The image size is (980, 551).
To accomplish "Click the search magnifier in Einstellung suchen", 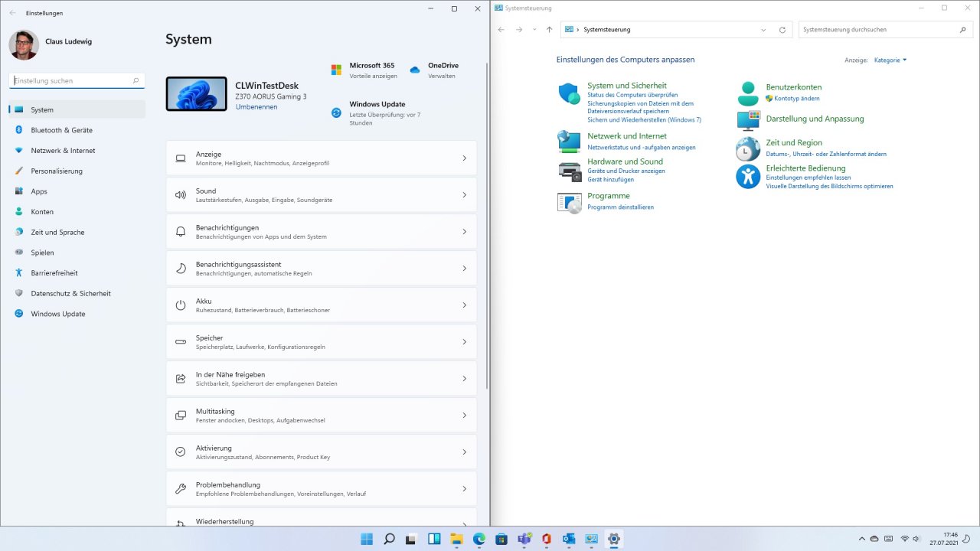I will click(136, 80).
